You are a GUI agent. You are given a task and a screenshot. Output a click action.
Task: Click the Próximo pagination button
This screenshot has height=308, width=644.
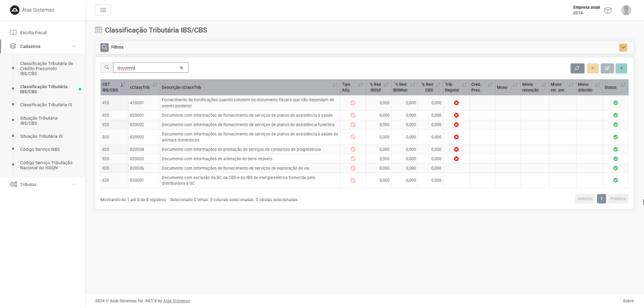(x=618, y=199)
